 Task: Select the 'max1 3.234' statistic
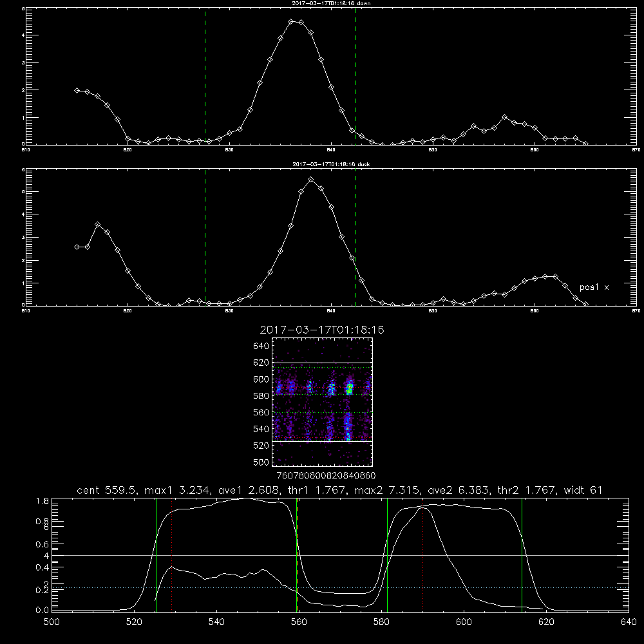click(x=178, y=490)
